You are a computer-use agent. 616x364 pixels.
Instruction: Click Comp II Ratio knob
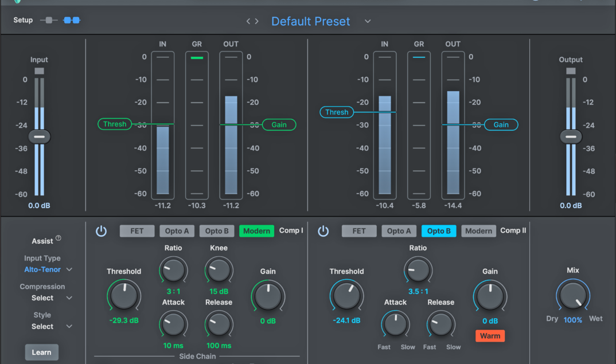point(418,270)
